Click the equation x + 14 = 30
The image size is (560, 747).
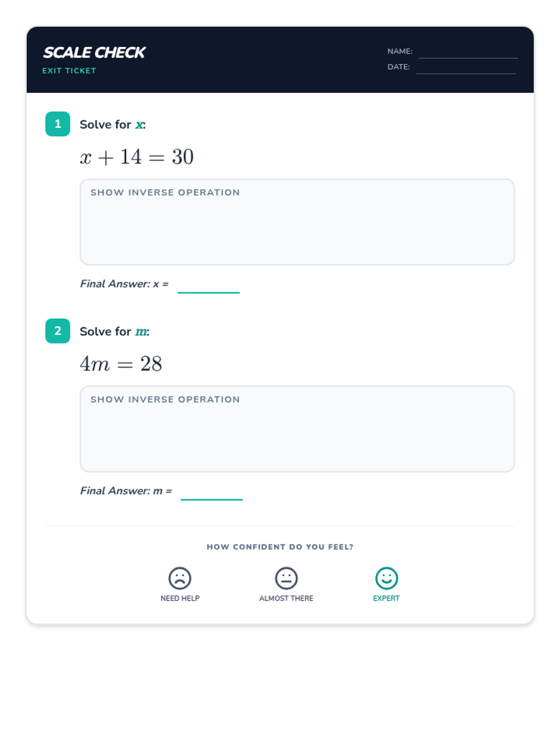[x=137, y=157]
